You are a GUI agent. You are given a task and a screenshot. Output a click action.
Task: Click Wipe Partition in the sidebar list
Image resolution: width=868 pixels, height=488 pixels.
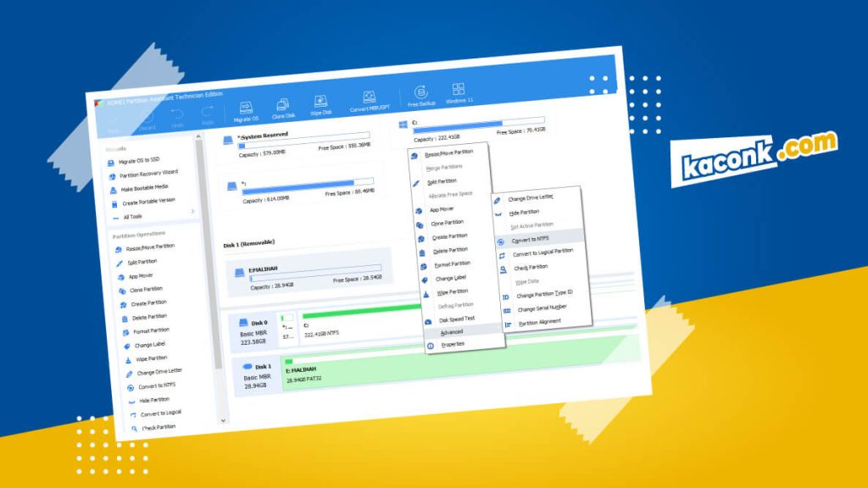click(x=146, y=358)
